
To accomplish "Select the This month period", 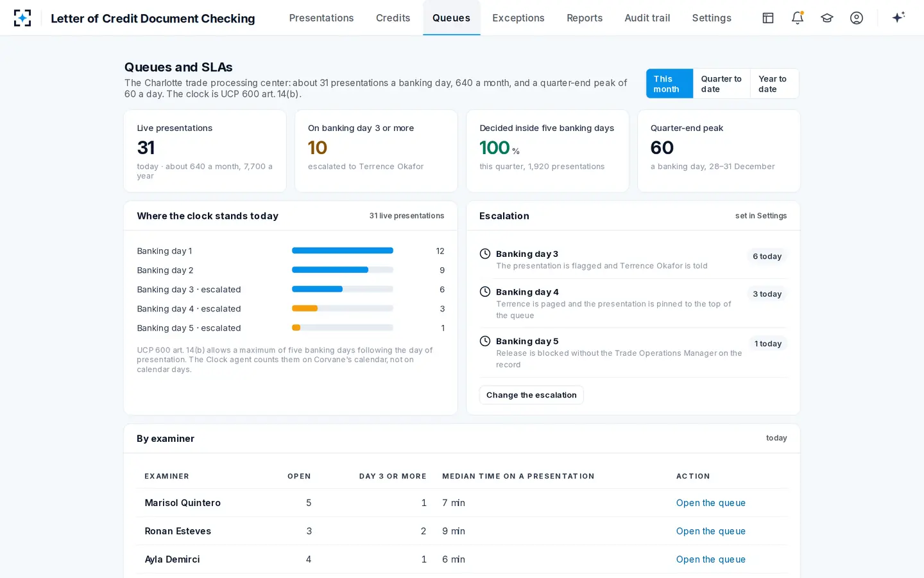I will pos(669,83).
